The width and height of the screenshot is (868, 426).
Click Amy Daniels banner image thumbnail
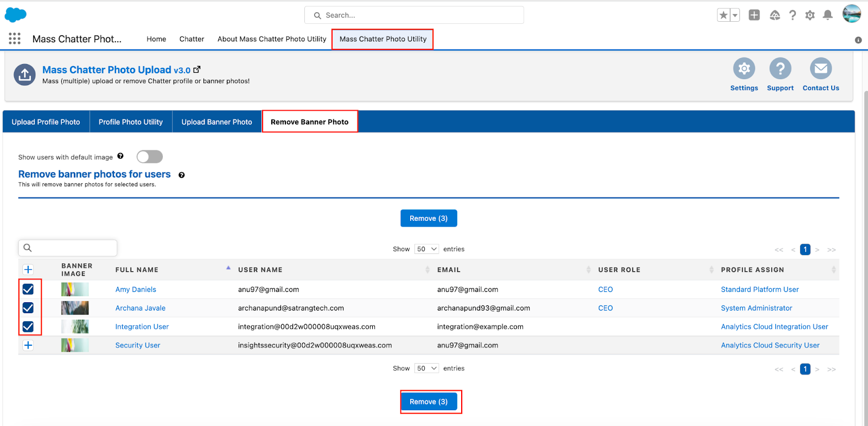(x=75, y=289)
